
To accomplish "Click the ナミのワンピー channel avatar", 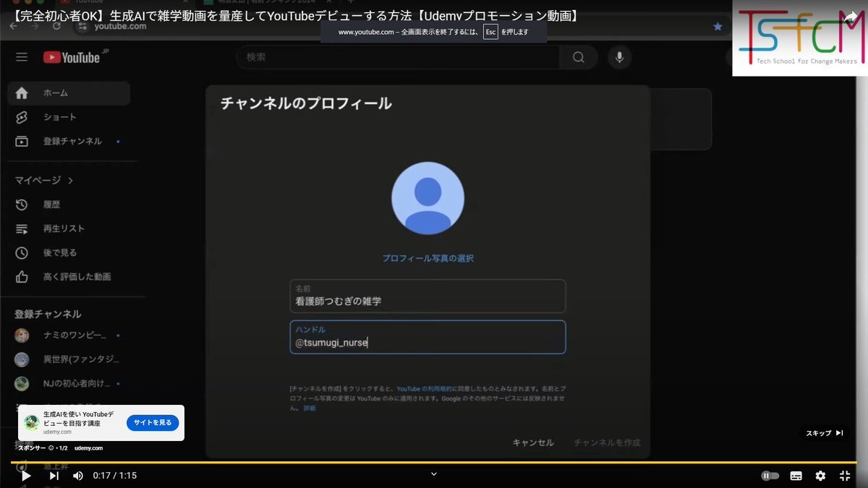I will pyautogui.click(x=22, y=335).
